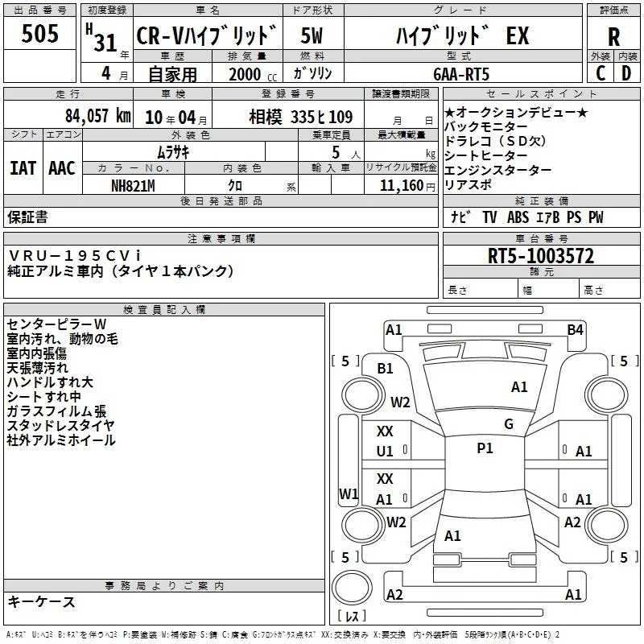Select the P1 roof mark on diagram

point(485,448)
